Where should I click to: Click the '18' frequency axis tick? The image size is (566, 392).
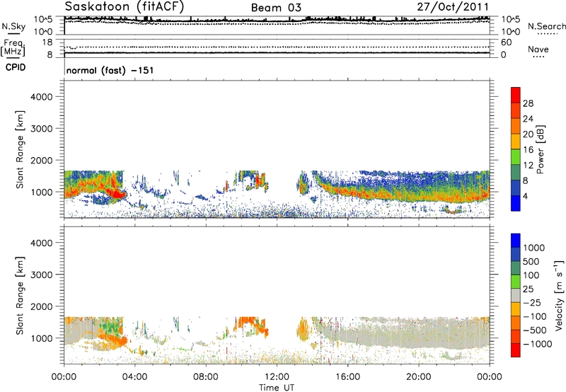[47, 42]
